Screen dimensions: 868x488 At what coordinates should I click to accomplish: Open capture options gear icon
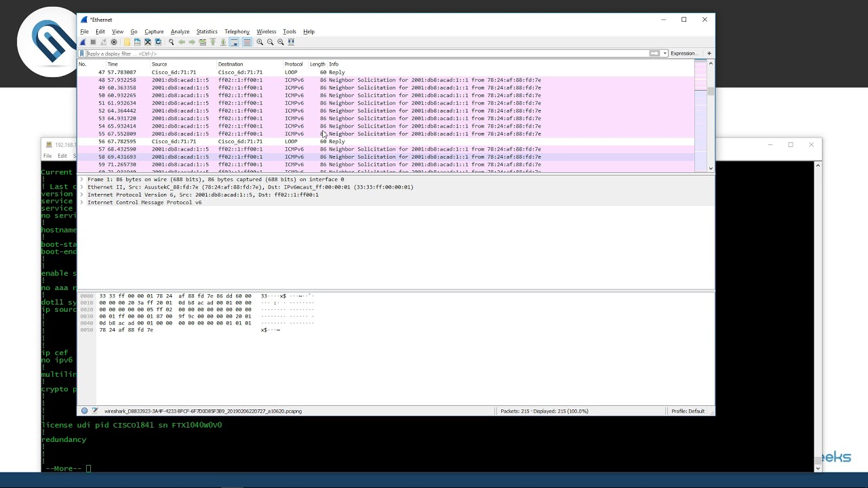pos(114,42)
